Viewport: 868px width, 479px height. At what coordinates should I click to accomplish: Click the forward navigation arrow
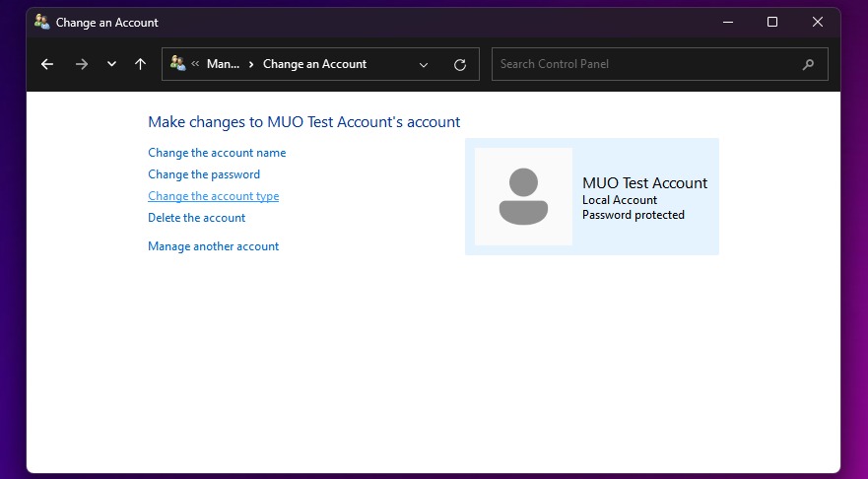82,64
